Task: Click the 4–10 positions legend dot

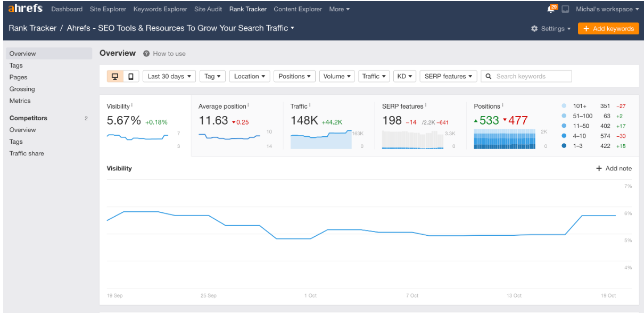Action: [x=564, y=136]
